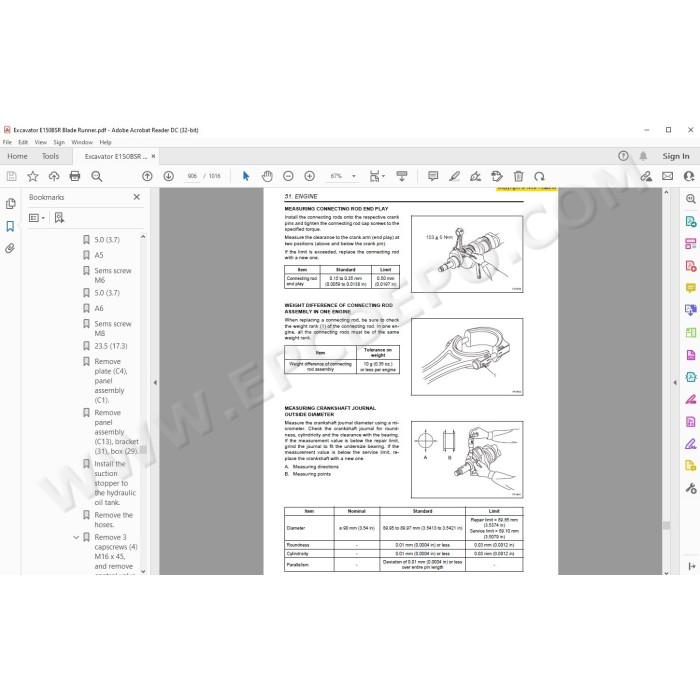Open bookmark options dropdown
The height and width of the screenshot is (700, 700).
click(37, 218)
